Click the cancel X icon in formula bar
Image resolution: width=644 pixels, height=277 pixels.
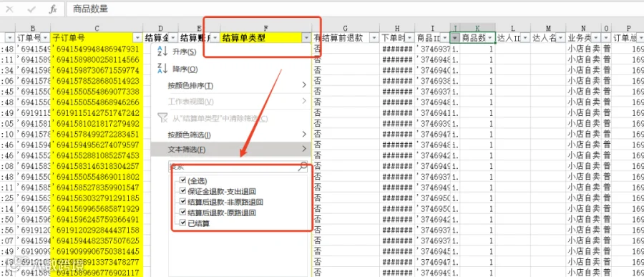9,9
